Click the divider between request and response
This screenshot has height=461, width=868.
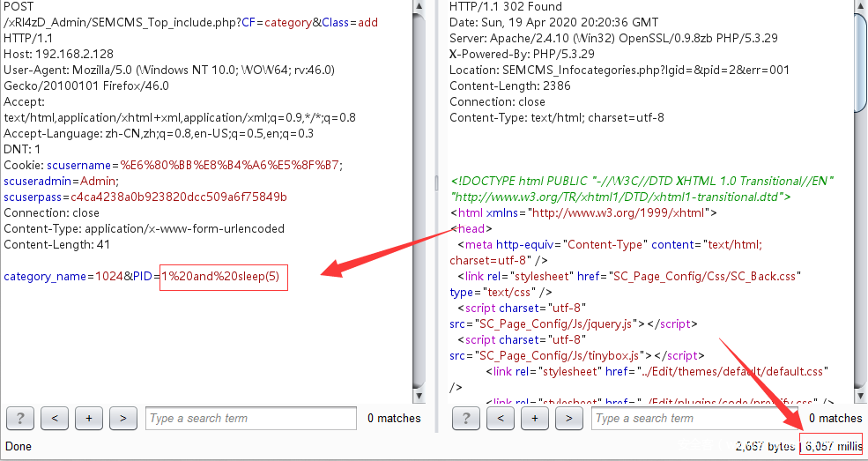tap(436, 182)
